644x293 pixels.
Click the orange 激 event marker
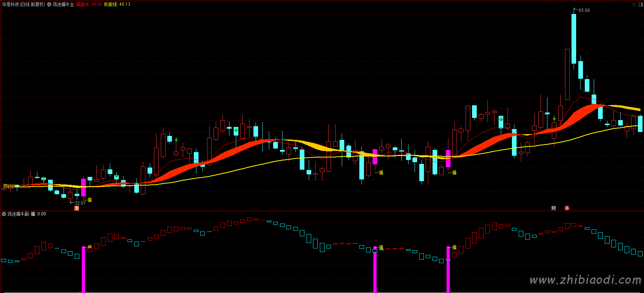pyautogui.click(x=76, y=208)
